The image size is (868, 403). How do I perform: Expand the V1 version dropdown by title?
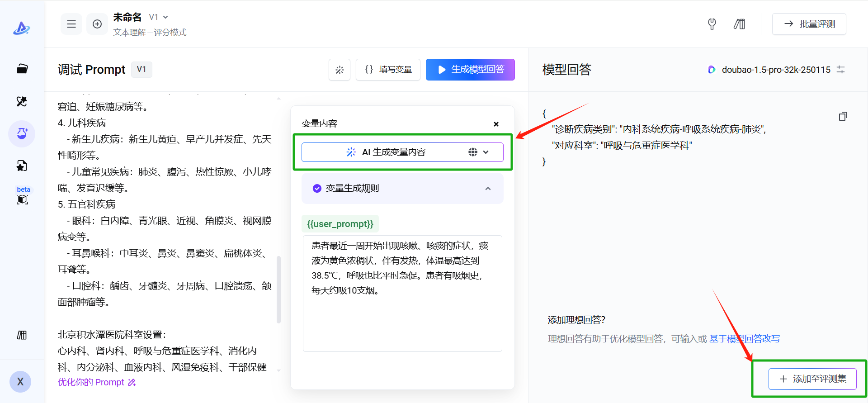(159, 17)
